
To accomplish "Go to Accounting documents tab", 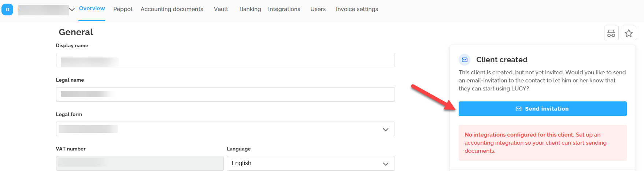I will tap(172, 9).
